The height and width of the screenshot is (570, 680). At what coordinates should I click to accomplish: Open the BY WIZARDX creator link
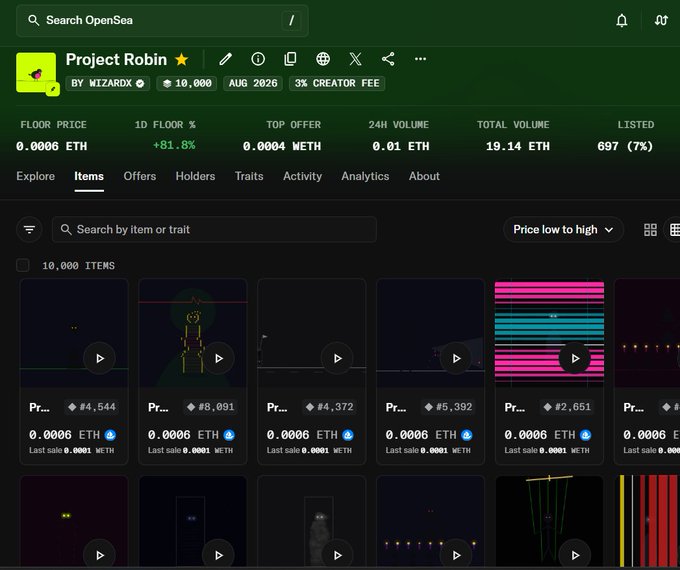tap(108, 83)
